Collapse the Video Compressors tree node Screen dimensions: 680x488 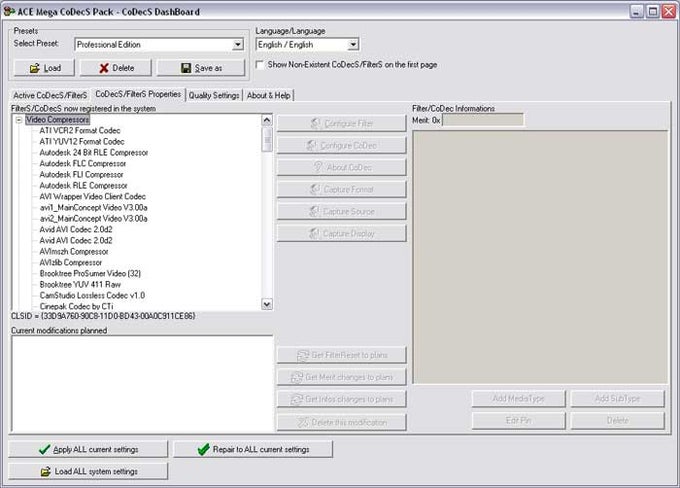[19, 120]
